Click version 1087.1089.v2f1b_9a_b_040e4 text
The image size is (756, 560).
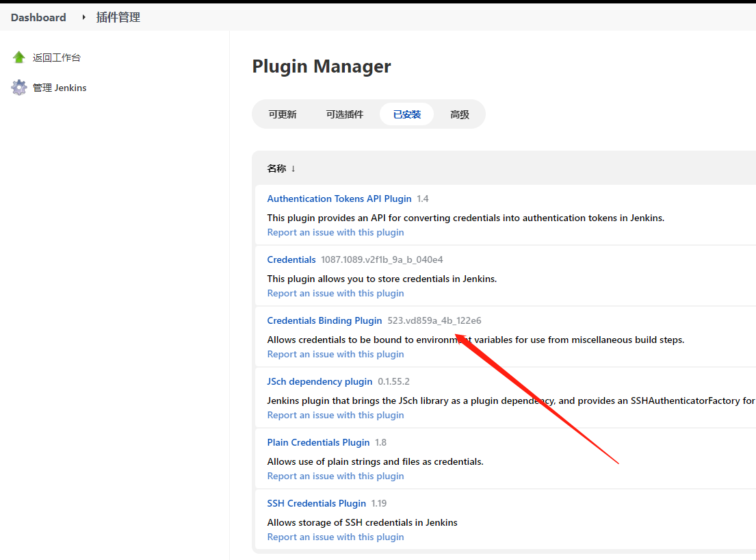[382, 259]
